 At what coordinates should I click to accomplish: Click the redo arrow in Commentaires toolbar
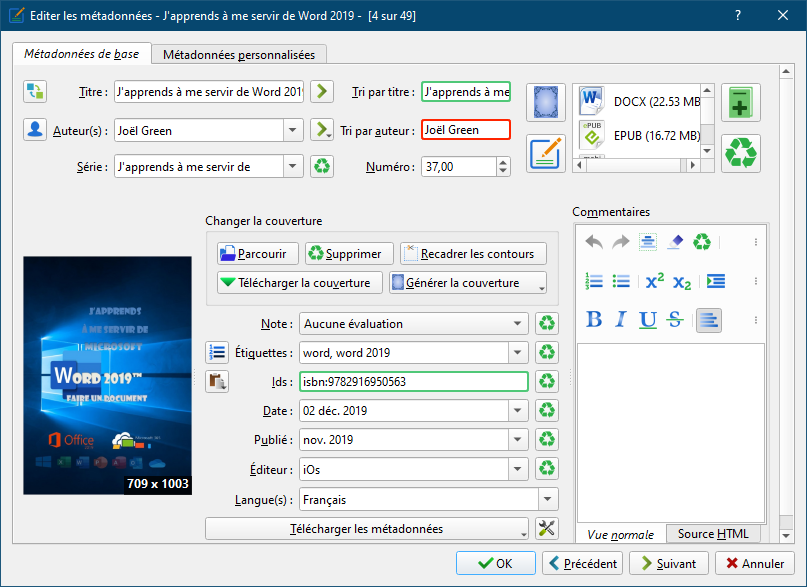621,242
